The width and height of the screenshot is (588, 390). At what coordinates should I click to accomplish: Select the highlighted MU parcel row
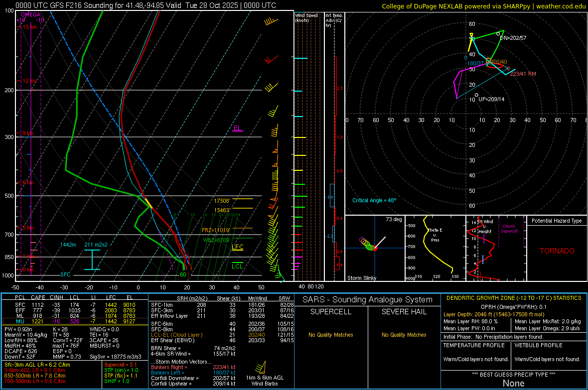tap(75, 321)
